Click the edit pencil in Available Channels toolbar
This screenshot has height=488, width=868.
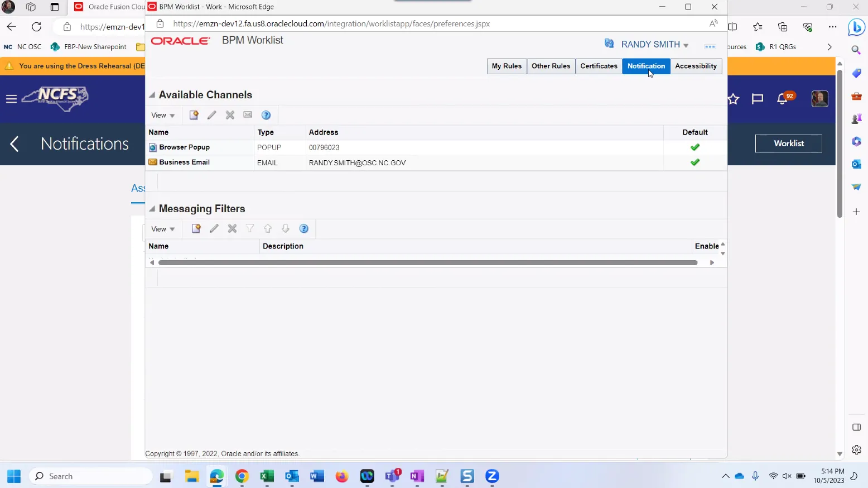(x=212, y=115)
